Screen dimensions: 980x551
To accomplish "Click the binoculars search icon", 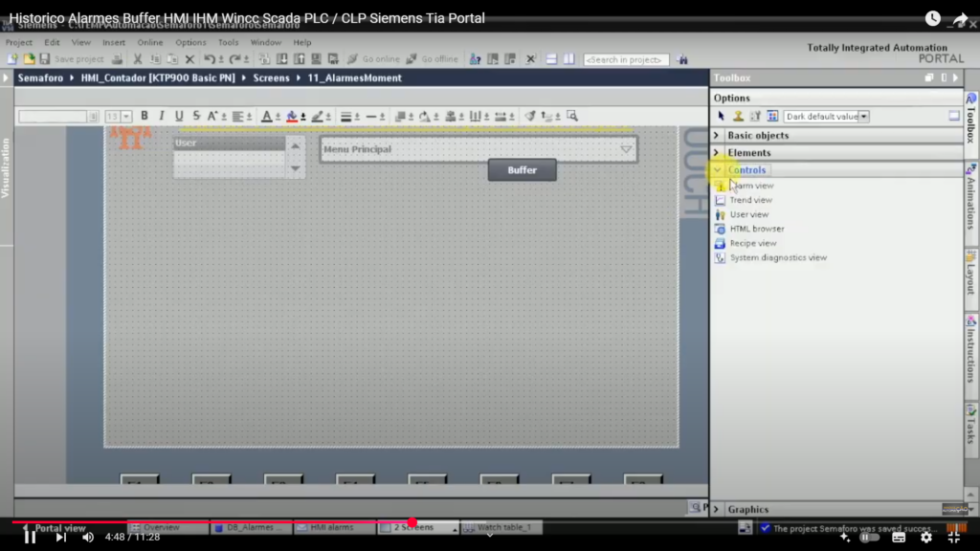I will click(681, 60).
